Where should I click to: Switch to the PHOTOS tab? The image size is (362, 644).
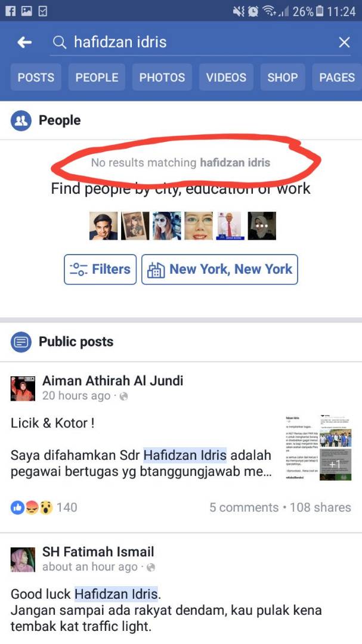click(x=162, y=77)
